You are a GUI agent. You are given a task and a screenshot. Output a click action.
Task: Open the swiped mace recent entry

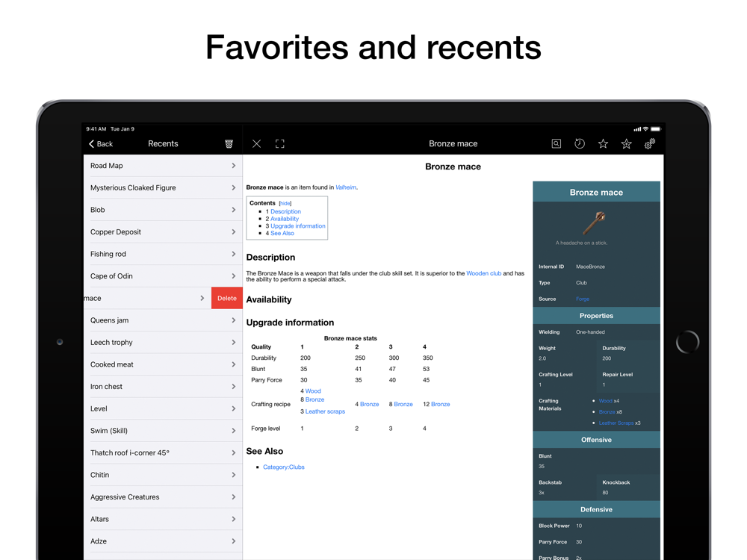point(147,298)
